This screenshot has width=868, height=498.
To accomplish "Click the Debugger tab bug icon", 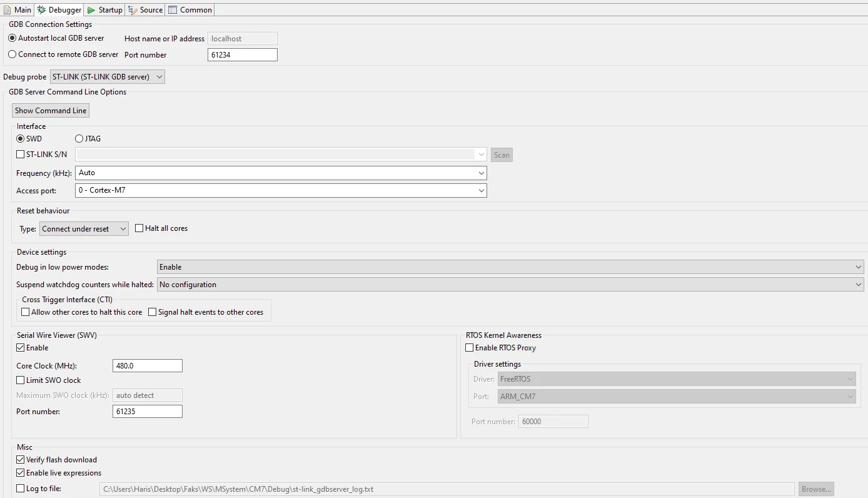I will [41, 10].
